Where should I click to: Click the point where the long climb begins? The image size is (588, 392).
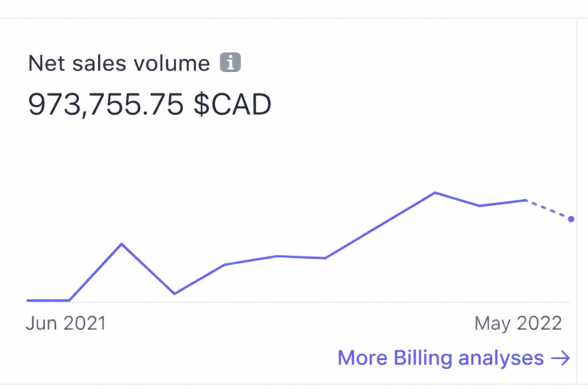(325, 258)
